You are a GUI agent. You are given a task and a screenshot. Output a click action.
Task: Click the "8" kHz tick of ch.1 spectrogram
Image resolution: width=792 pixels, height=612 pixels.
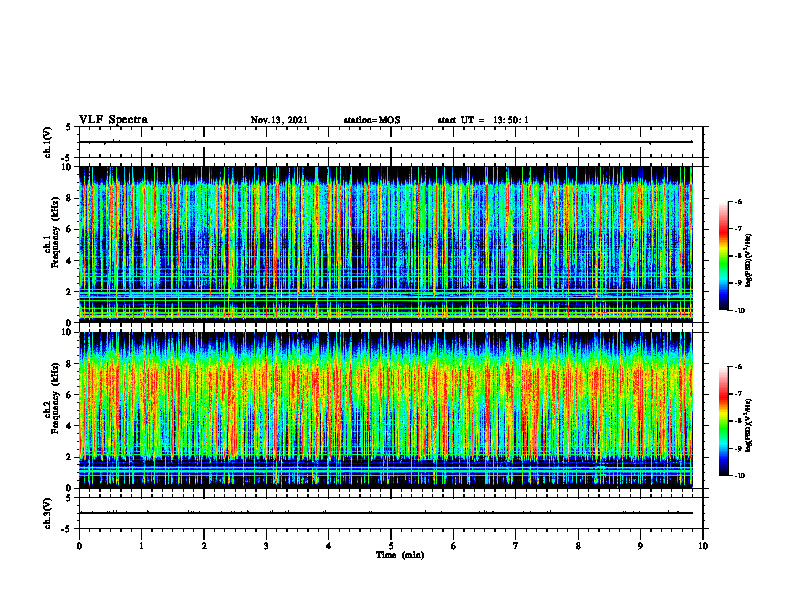click(70, 198)
